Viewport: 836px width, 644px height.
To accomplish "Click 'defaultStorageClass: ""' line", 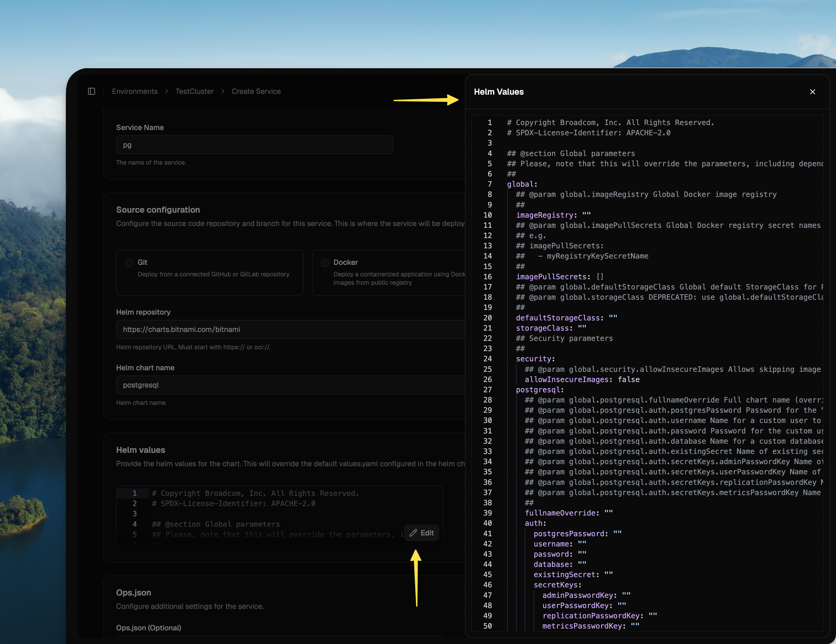I will (x=566, y=318).
